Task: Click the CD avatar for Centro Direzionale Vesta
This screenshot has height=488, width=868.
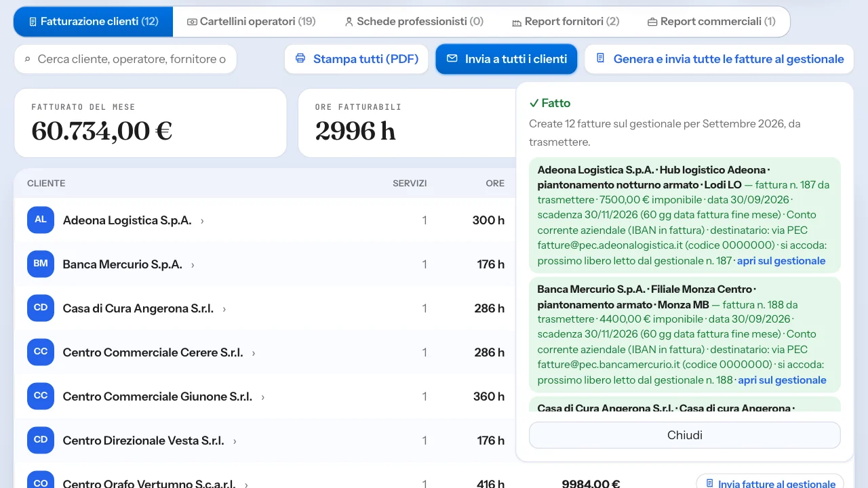Action: click(x=41, y=441)
